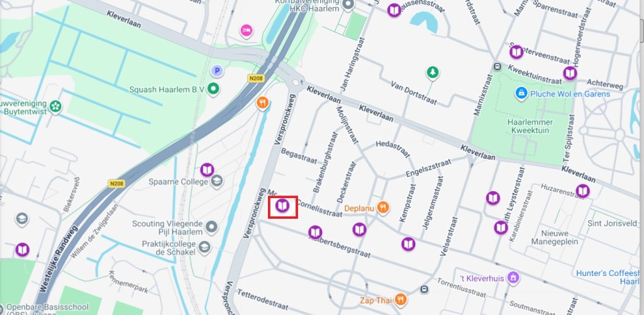Image resolution: width=644 pixels, height=315 pixels.
Task: Click the book marker near Huzarenstraat
Action: pyautogui.click(x=582, y=191)
